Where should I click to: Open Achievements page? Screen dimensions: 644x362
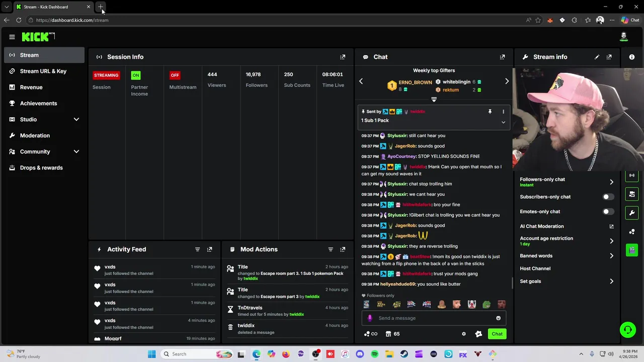pyautogui.click(x=44, y=103)
